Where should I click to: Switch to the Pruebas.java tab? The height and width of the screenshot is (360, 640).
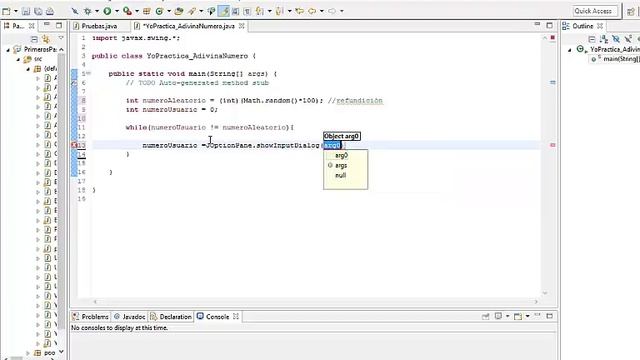[99, 26]
